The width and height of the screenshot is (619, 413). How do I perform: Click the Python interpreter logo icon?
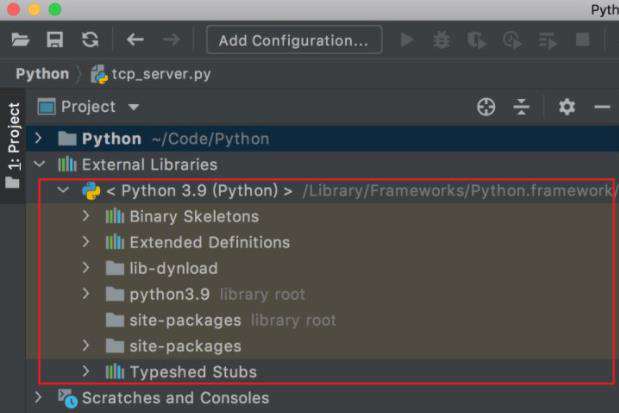coord(91,191)
